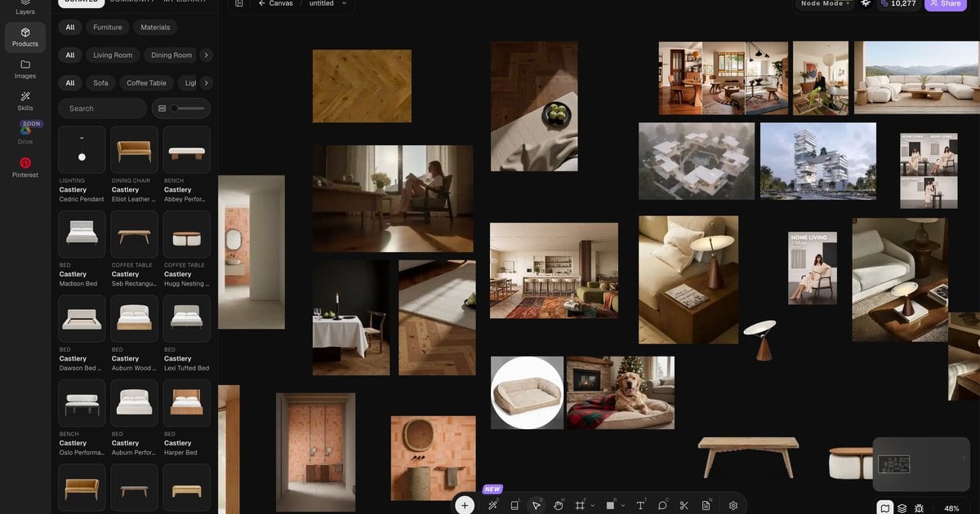Select the AI magic wand tool
This screenshot has height=514, width=980.
pos(492,505)
